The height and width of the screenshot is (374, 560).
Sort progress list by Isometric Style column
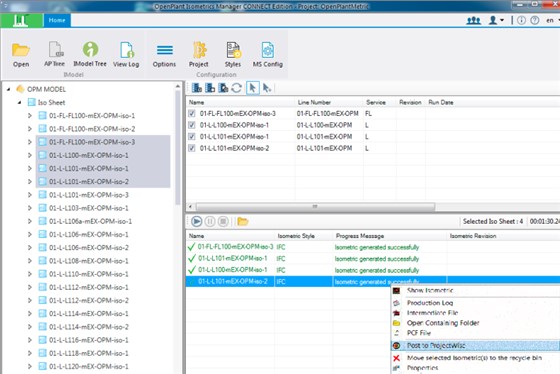click(304, 236)
